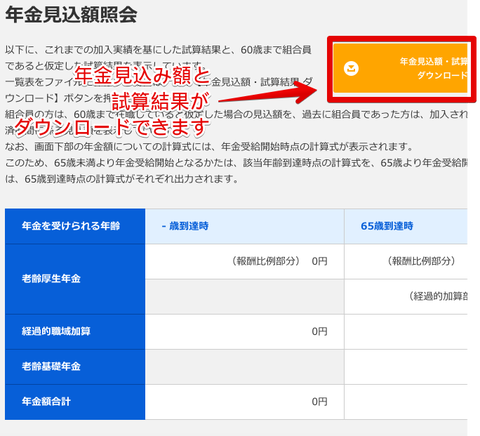
Task: Click the 年金額合計 row label
Action: tap(75, 402)
